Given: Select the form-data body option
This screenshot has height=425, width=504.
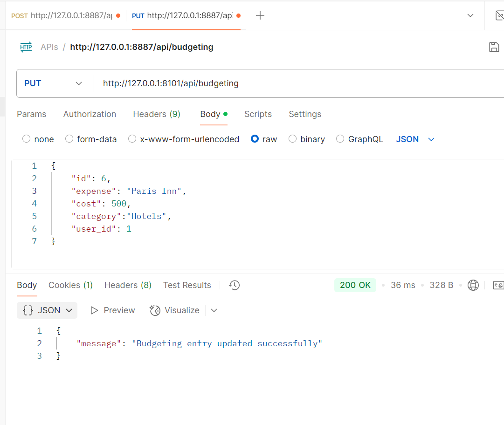Looking at the screenshot, I should pos(69,139).
